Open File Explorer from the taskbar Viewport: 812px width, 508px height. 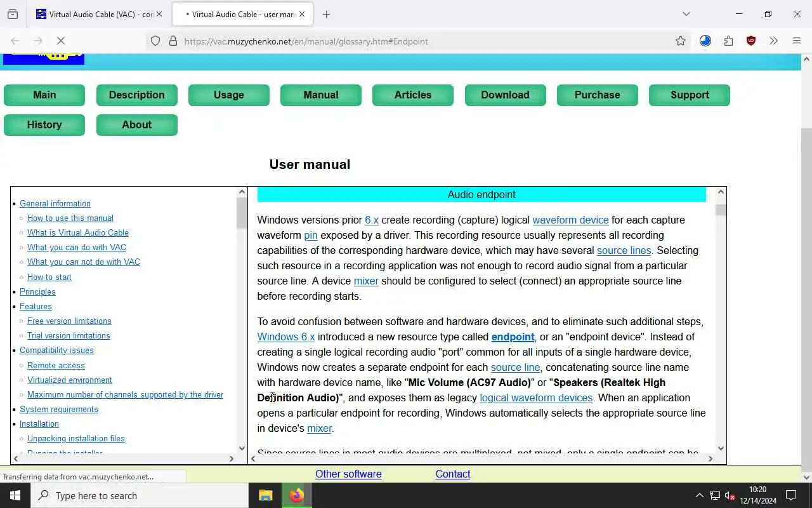(266, 495)
